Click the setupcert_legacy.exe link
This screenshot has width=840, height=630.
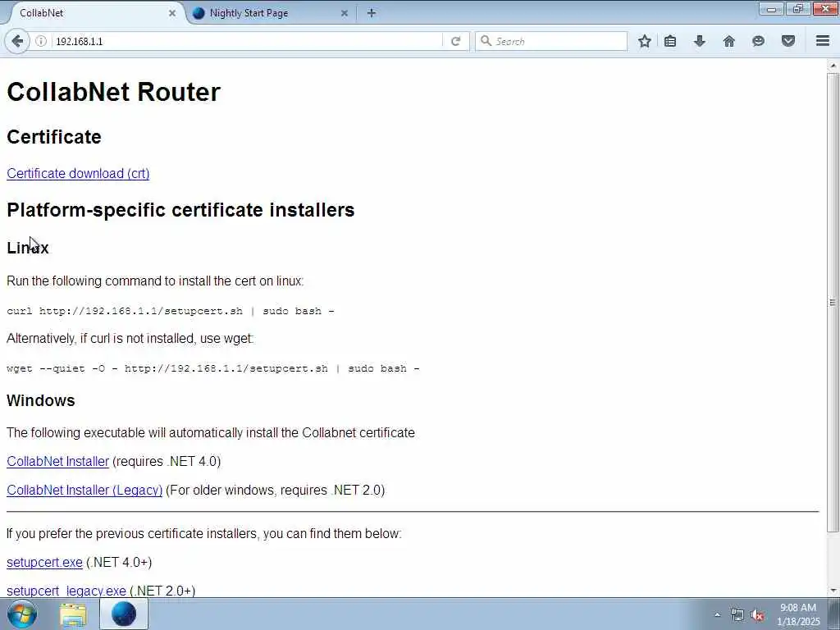(x=66, y=591)
